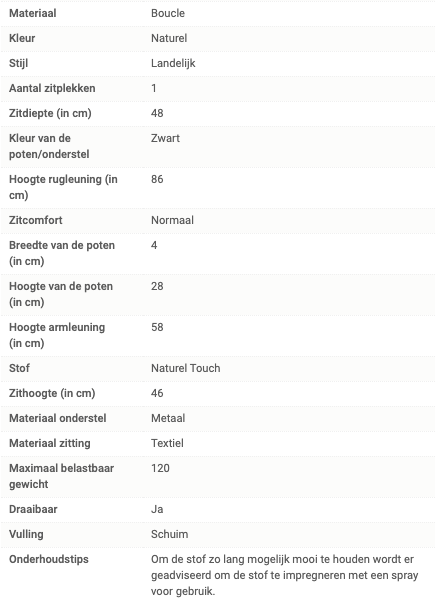Screen dimensions: 440x604
Task: Click the Kleur value Naturel
Action: click(x=169, y=38)
